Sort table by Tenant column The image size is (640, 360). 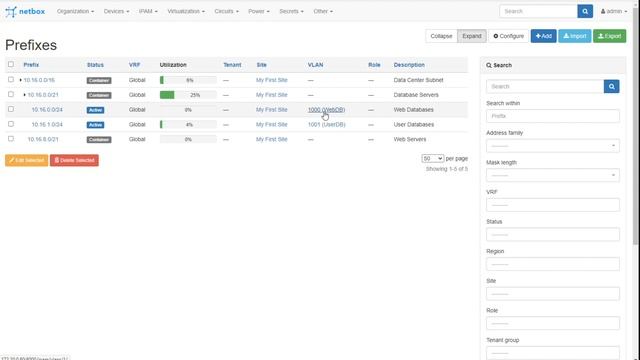(x=232, y=65)
